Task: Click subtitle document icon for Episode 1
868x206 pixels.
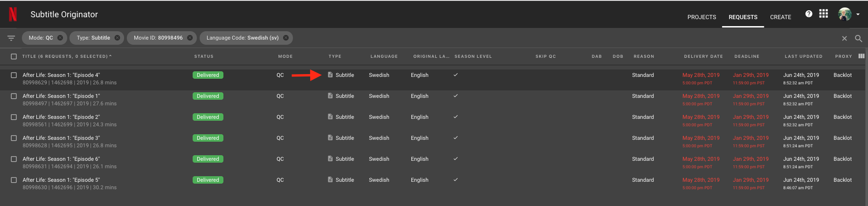Action: pyautogui.click(x=330, y=96)
